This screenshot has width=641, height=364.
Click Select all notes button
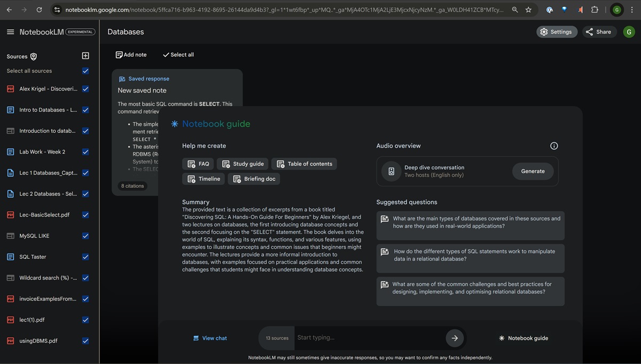pyautogui.click(x=178, y=55)
